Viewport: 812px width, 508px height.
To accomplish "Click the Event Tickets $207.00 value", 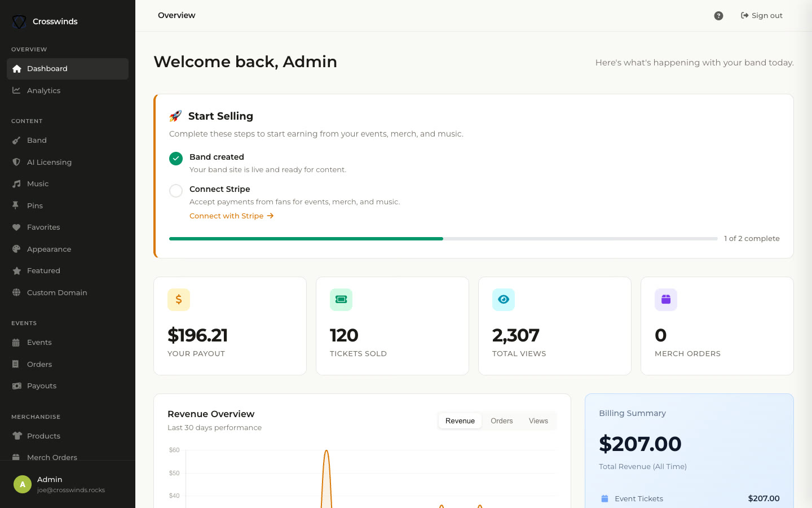I will pyautogui.click(x=764, y=498).
